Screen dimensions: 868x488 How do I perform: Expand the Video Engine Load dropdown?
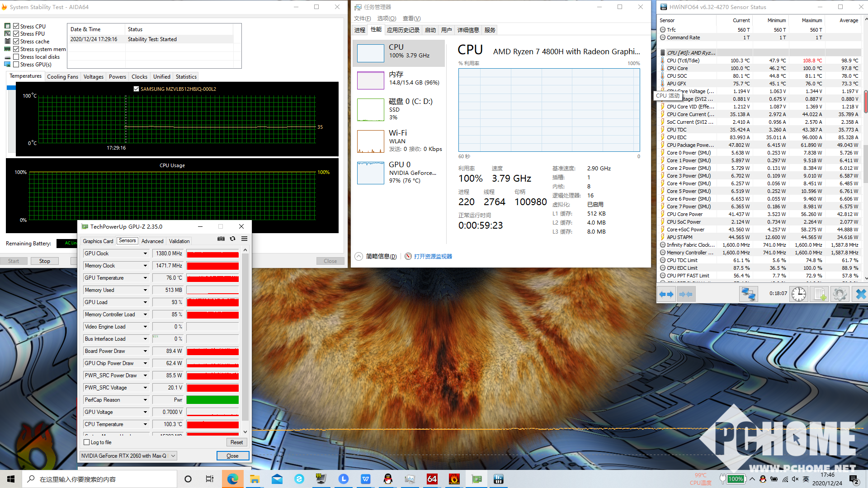point(145,327)
